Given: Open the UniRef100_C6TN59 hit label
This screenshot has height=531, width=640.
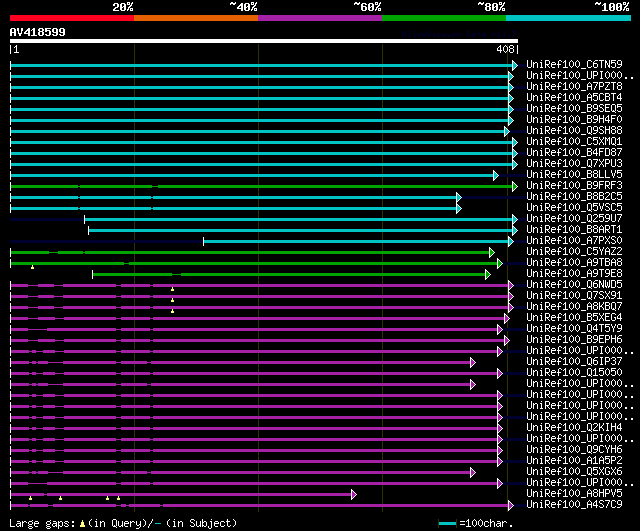Looking at the screenshot, I should 574,64.
